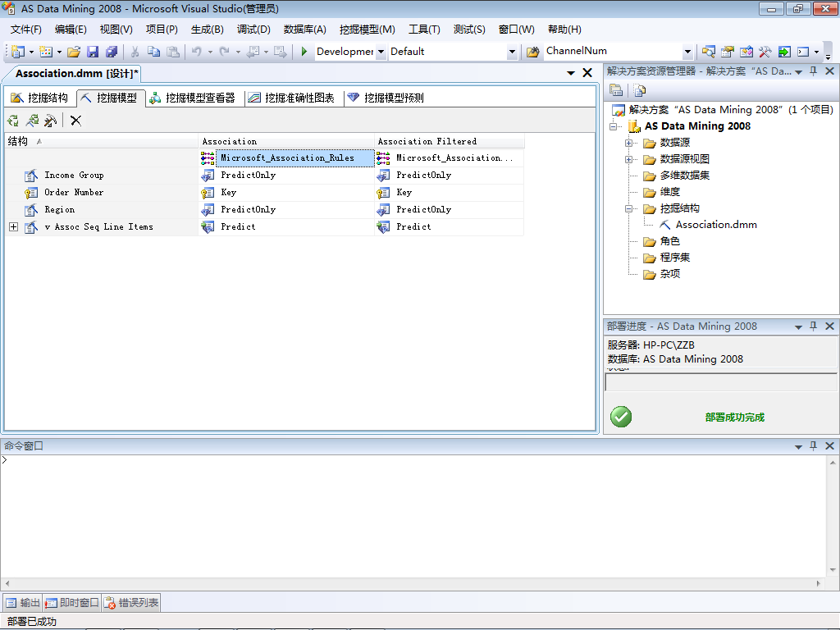The image size is (840, 630).
Task: Click the Income Group structure column row
Action: coord(101,176)
